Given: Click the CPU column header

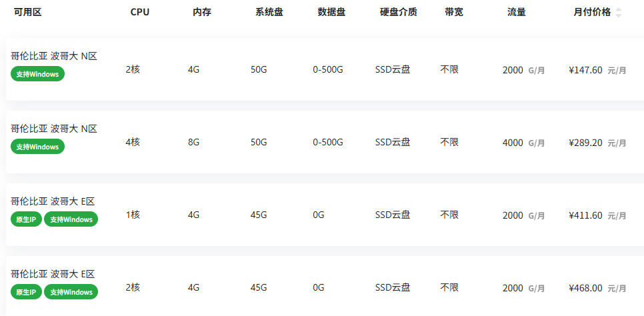Looking at the screenshot, I should point(140,12).
